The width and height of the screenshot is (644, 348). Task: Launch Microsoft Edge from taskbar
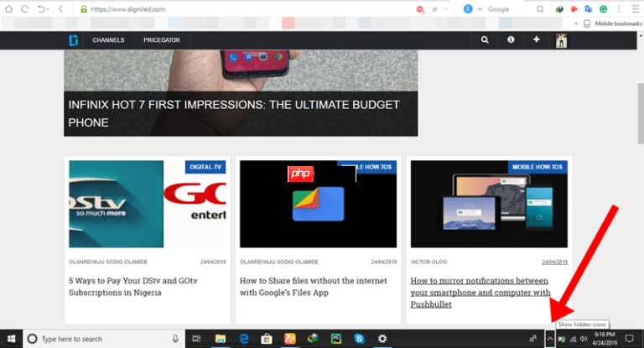243,339
